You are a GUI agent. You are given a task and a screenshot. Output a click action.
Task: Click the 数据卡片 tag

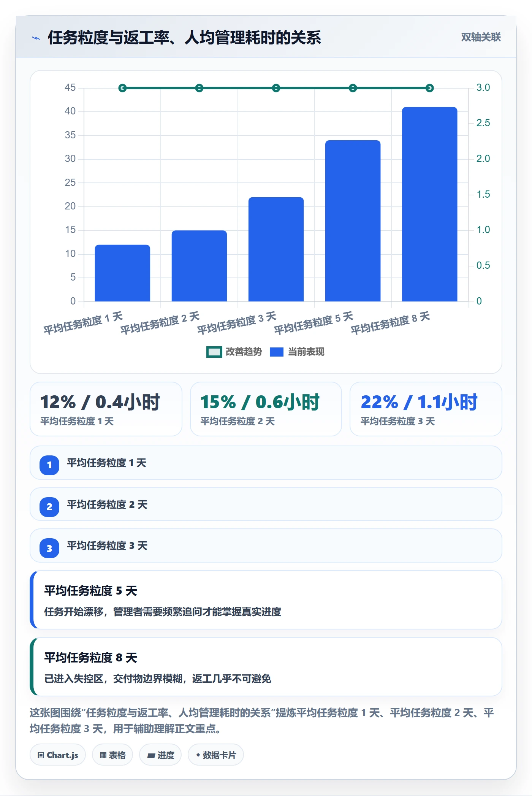pos(216,755)
